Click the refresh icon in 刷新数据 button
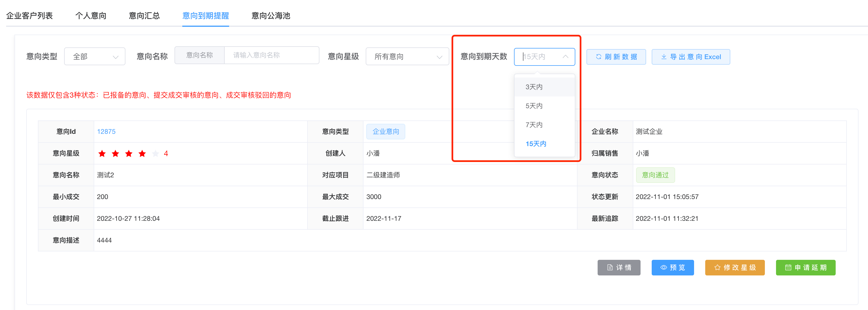This screenshot has height=310, width=868. [598, 57]
